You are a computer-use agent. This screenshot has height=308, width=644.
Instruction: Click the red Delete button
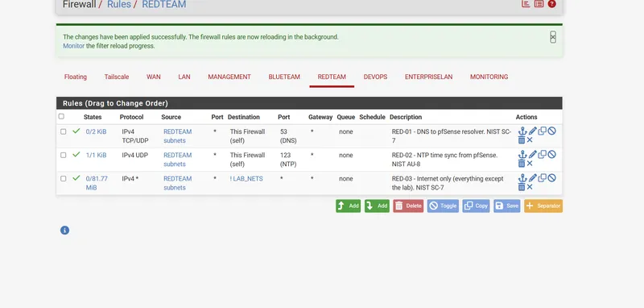408,206
